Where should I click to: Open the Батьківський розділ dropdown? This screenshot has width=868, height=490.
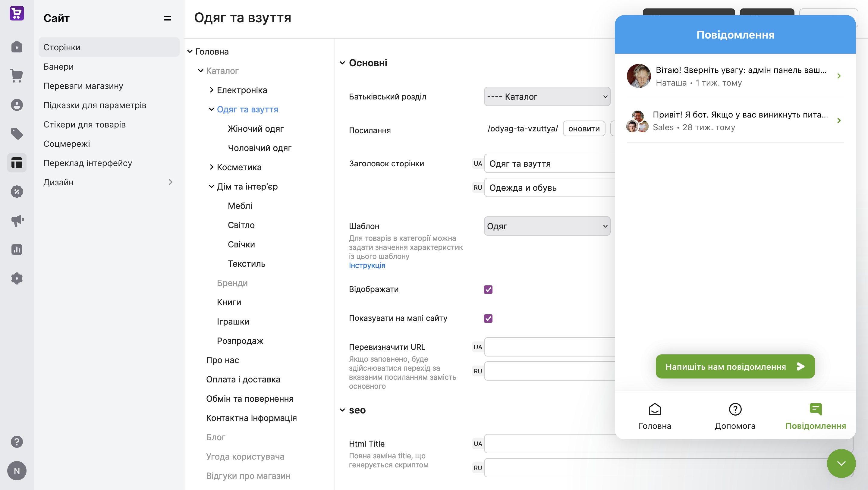coord(547,97)
